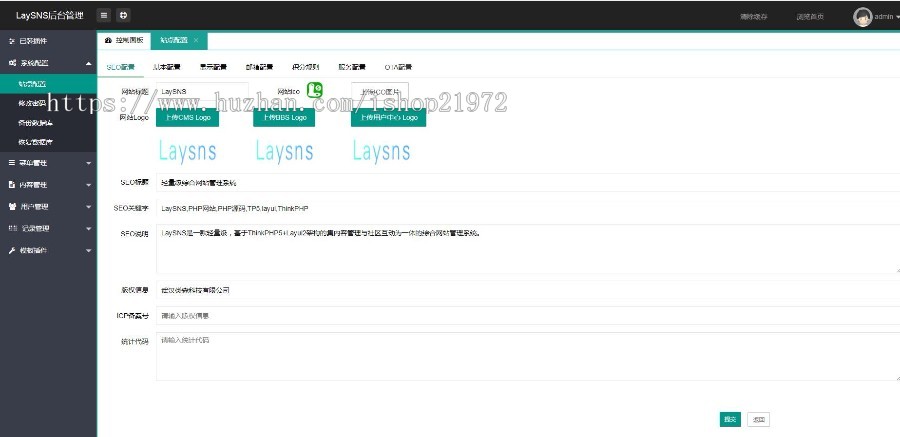Screen dimensions: 900x437
Task: Submit the form with 提交 button
Action: click(x=730, y=419)
